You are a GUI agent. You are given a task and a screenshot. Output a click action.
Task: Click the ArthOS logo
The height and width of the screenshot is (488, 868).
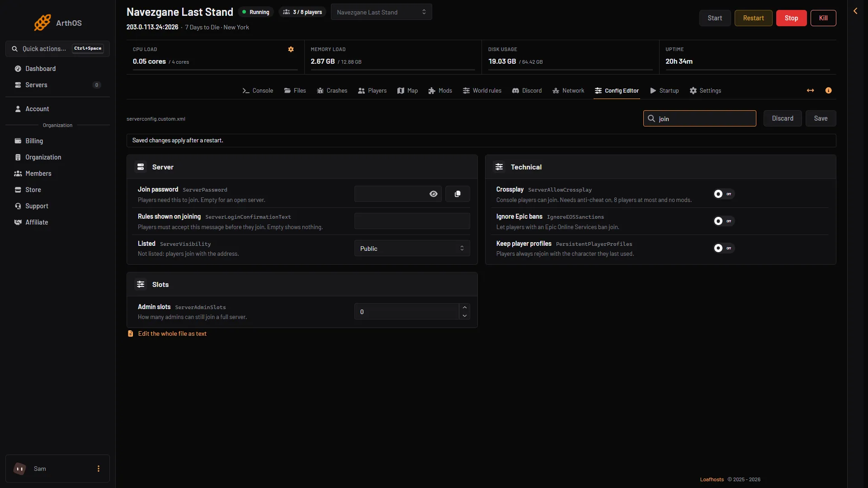pyautogui.click(x=58, y=23)
